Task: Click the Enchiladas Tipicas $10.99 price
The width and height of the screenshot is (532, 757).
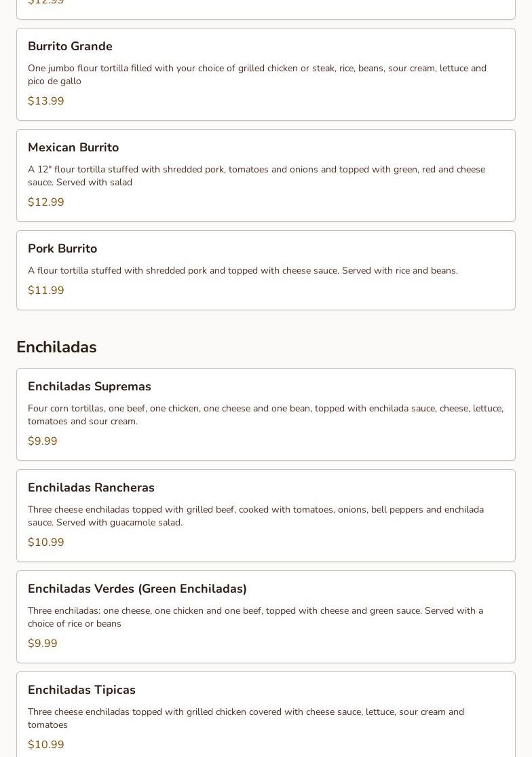Action: pyautogui.click(x=46, y=745)
